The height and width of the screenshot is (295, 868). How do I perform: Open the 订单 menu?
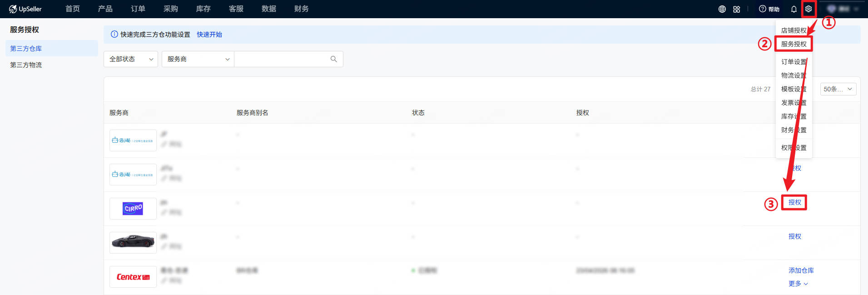pos(138,9)
